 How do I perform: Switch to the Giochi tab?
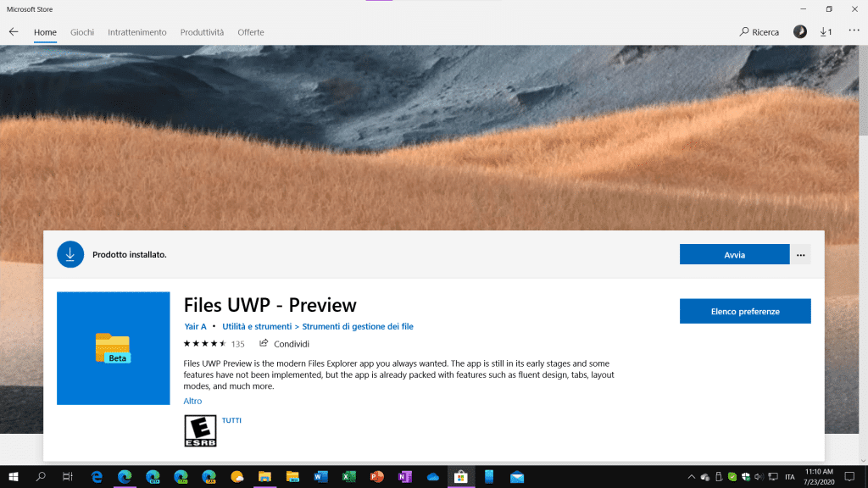[x=82, y=32]
